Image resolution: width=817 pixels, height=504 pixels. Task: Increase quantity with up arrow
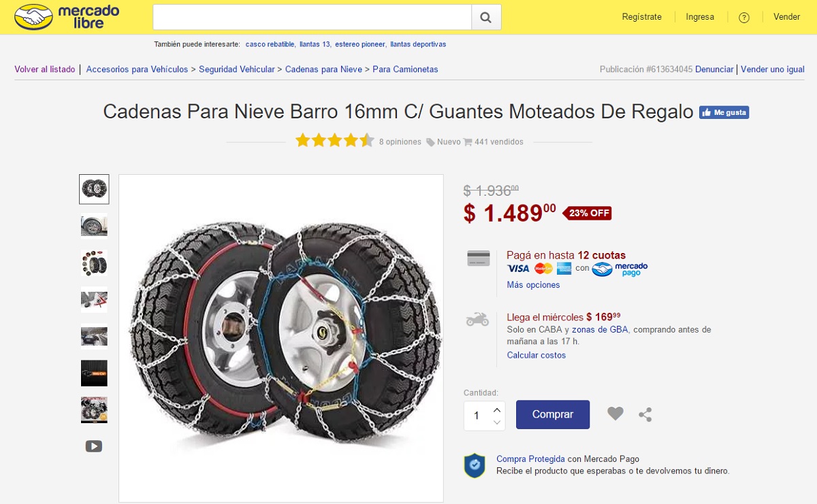[497, 409]
